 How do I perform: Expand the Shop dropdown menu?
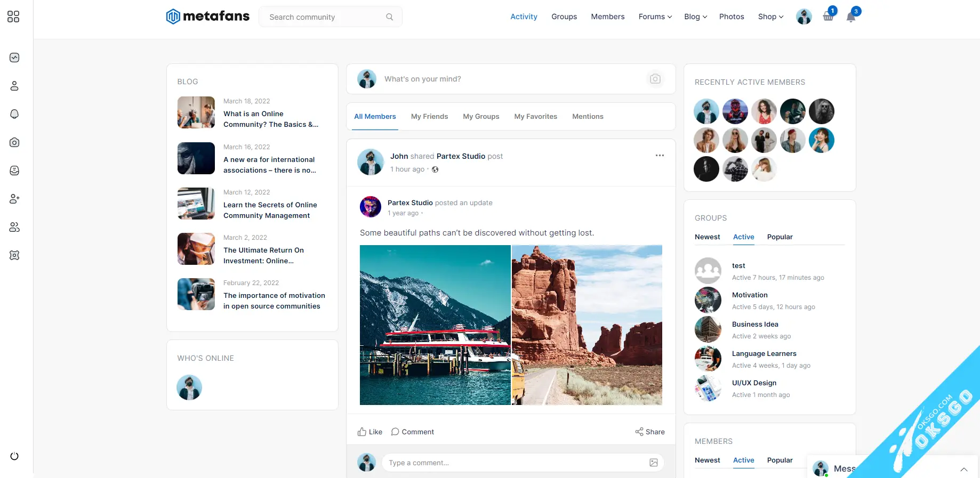pos(770,17)
